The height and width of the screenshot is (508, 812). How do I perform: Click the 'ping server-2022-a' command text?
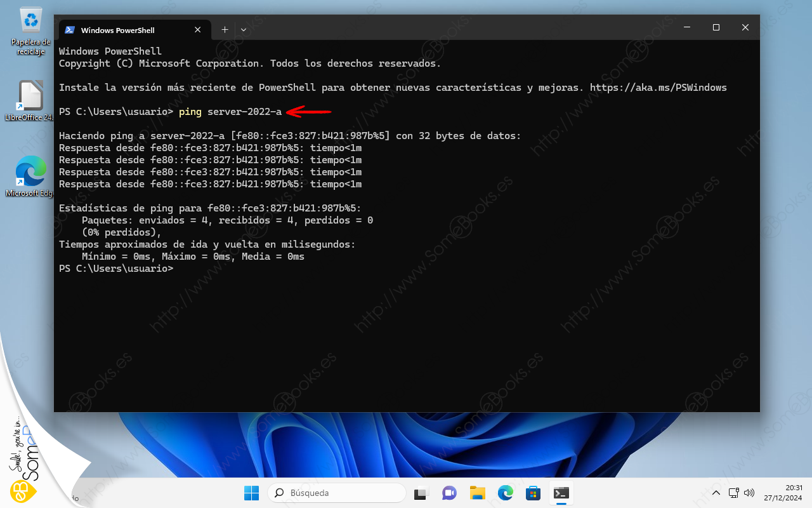tap(230, 112)
